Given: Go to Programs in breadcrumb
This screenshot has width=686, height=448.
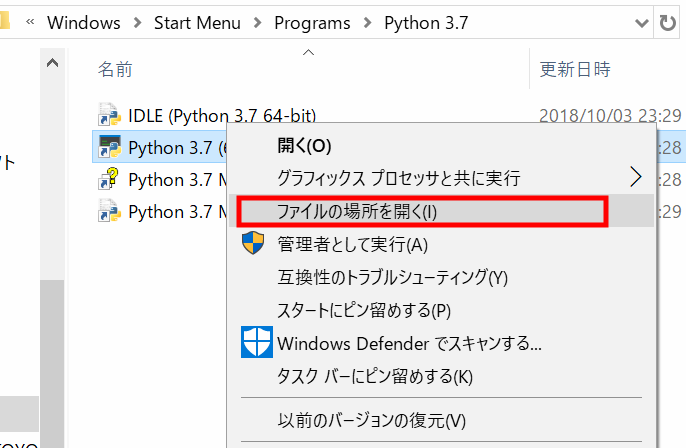Looking at the screenshot, I should click(x=312, y=23).
